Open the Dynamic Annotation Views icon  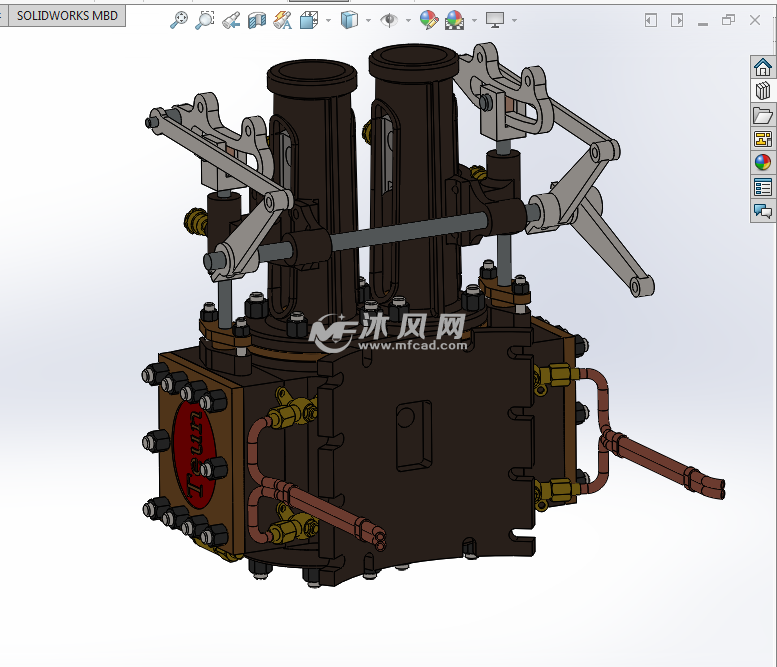283,19
